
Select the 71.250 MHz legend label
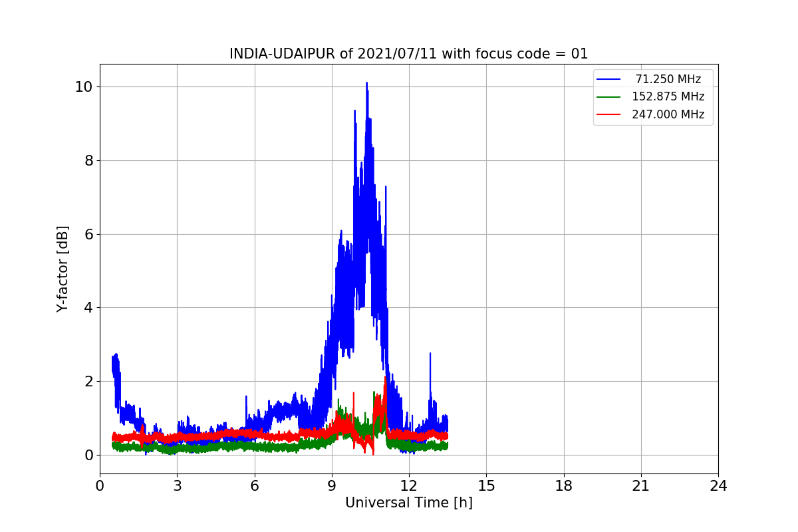click(x=668, y=79)
